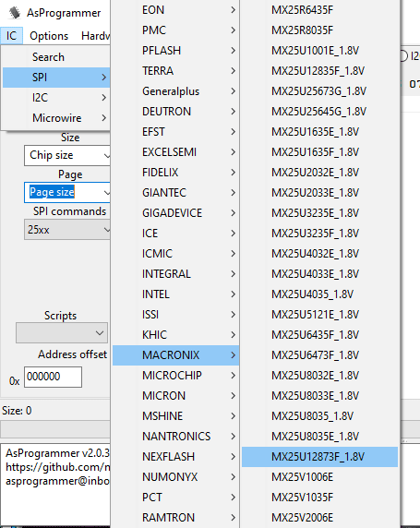Expand the INTEL submenu

[175, 294]
